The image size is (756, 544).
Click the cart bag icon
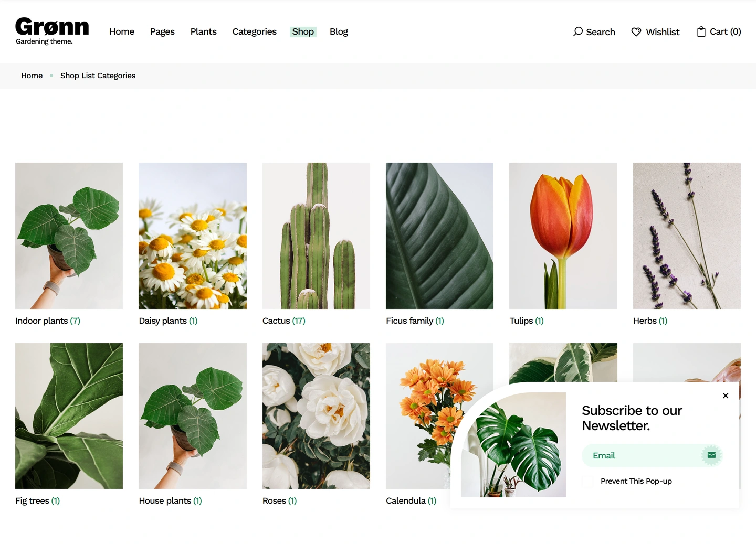(x=701, y=31)
